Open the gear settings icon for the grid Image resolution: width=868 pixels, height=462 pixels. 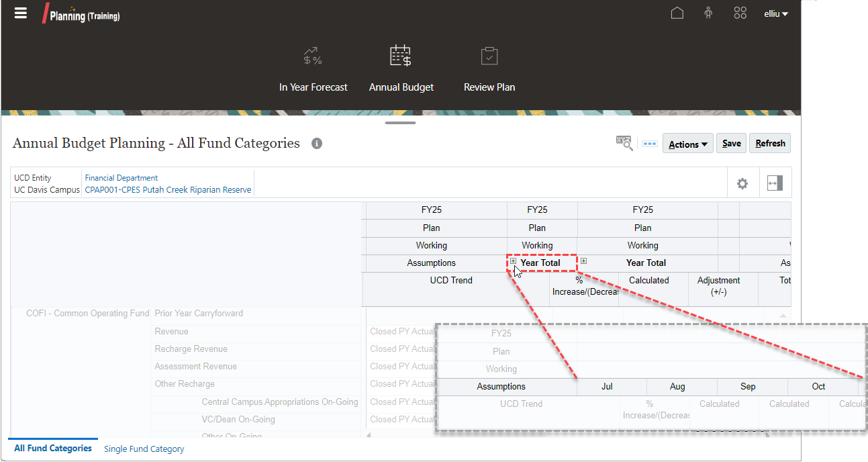coord(742,183)
